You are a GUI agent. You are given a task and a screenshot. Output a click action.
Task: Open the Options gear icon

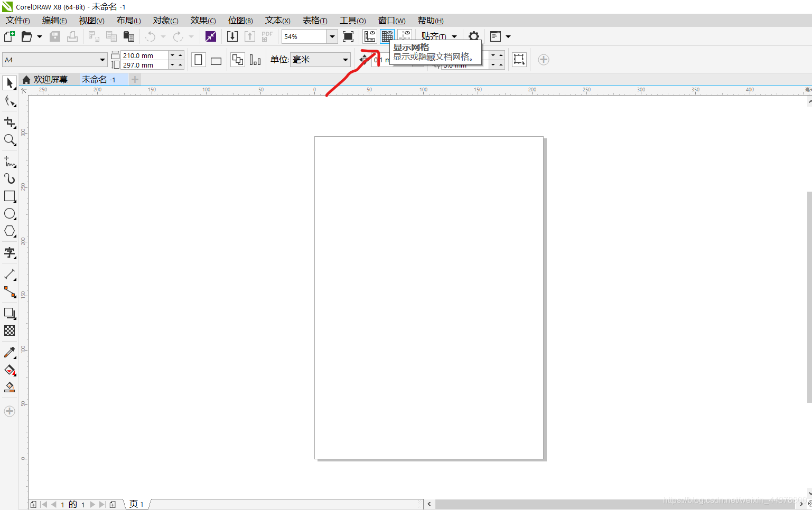click(474, 36)
